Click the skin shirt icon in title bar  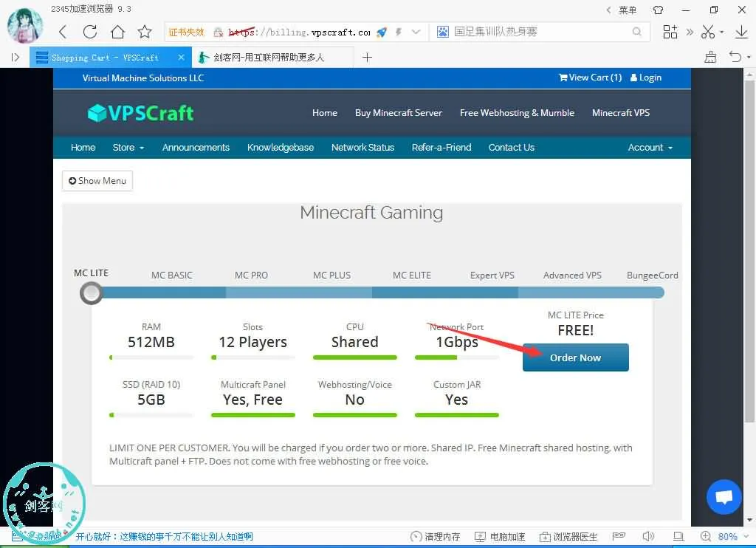pos(658,10)
